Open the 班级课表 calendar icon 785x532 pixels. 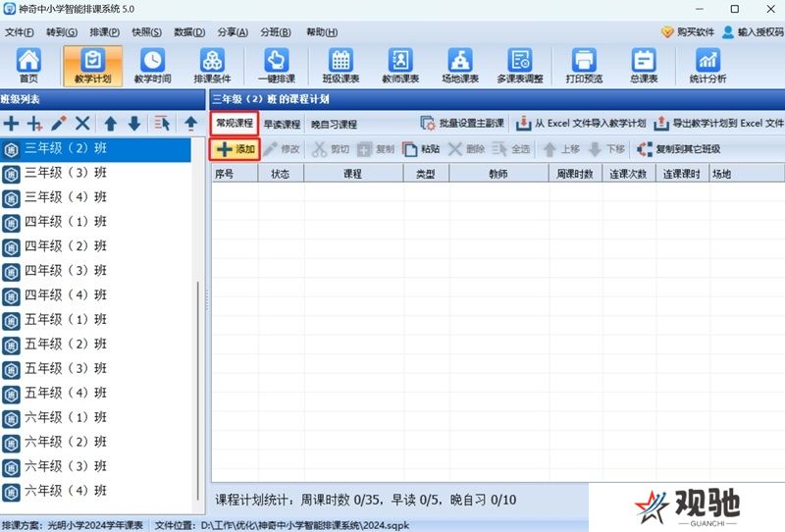tap(340, 66)
